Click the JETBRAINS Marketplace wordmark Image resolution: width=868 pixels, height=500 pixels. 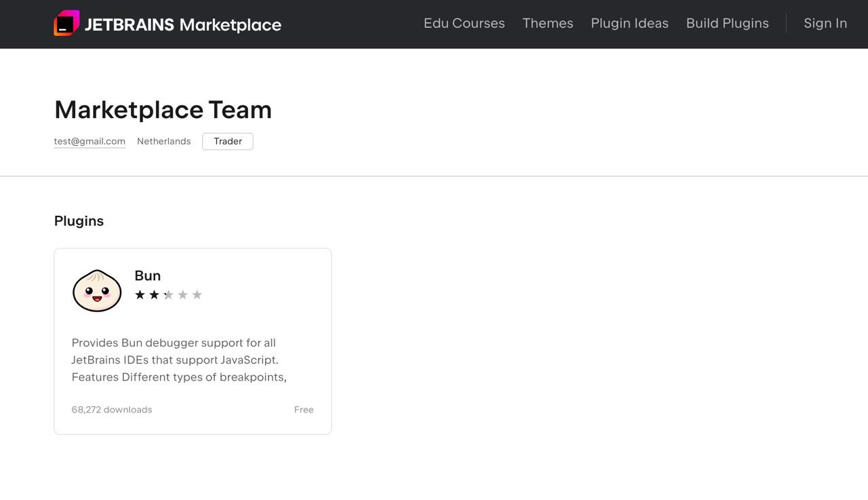click(x=182, y=25)
